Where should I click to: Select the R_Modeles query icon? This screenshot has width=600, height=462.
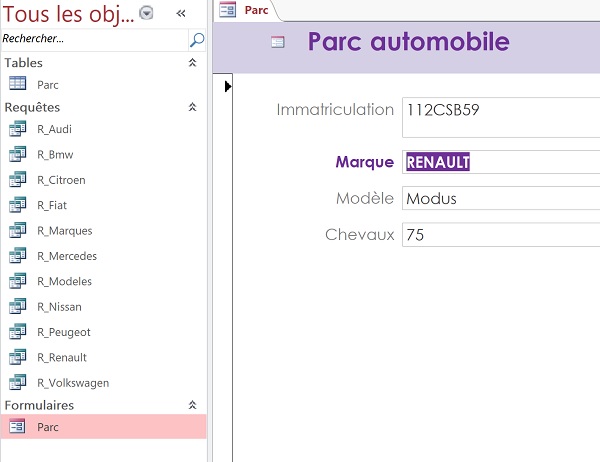click(x=18, y=281)
